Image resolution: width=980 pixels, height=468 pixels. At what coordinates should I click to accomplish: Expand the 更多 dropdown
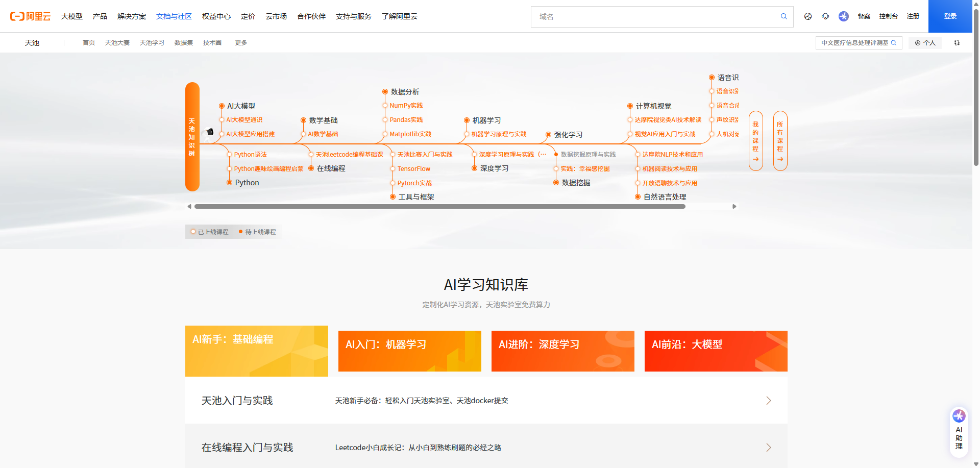click(241, 43)
